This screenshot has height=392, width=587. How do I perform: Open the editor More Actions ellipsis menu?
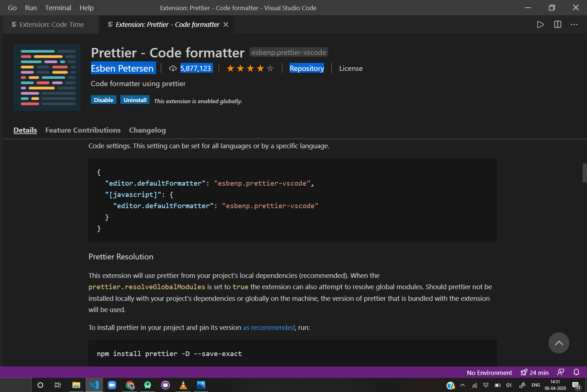tap(574, 24)
